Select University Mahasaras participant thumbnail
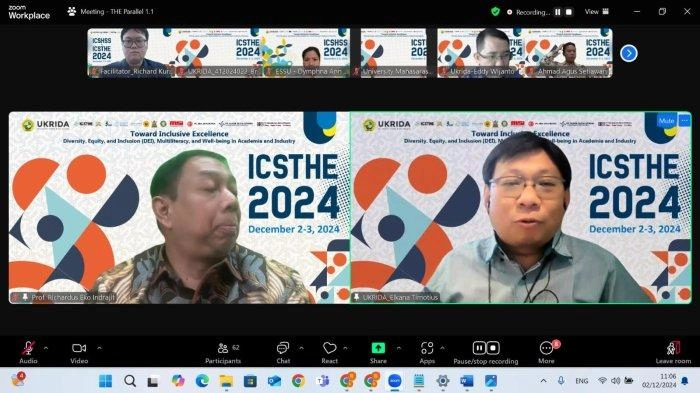This screenshot has width=700, height=393. tap(393, 53)
